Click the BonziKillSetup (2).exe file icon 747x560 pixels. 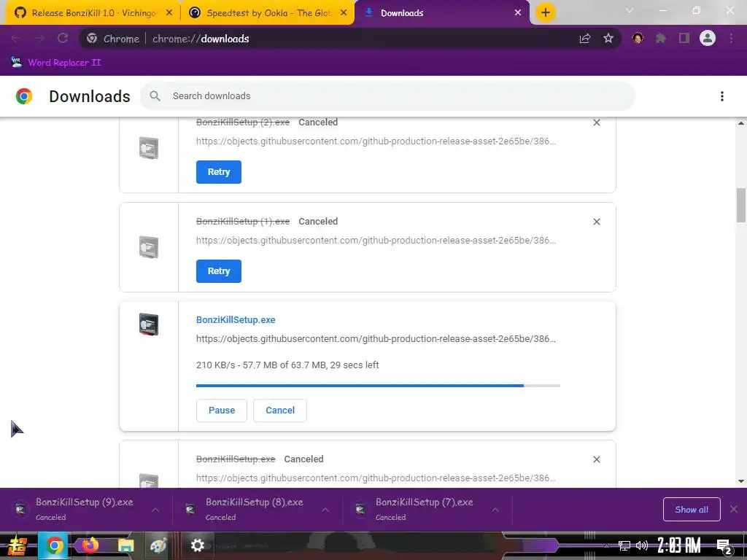[x=149, y=147]
